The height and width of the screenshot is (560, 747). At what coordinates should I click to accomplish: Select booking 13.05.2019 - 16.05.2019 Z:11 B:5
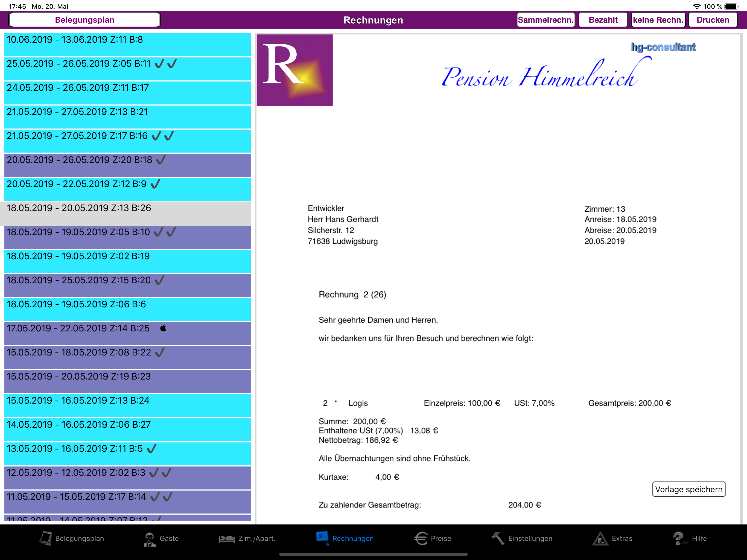tap(127, 454)
